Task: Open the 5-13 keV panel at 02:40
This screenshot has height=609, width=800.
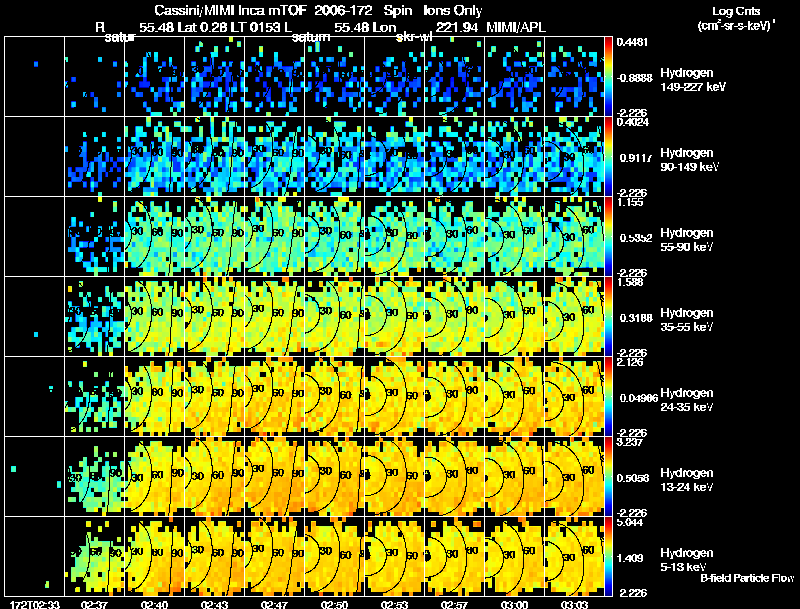Action: click(x=155, y=556)
